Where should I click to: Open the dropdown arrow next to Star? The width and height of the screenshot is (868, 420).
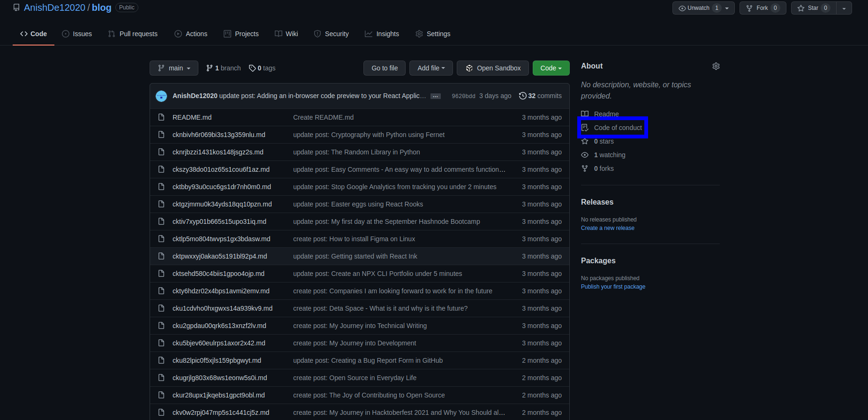tap(844, 8)
